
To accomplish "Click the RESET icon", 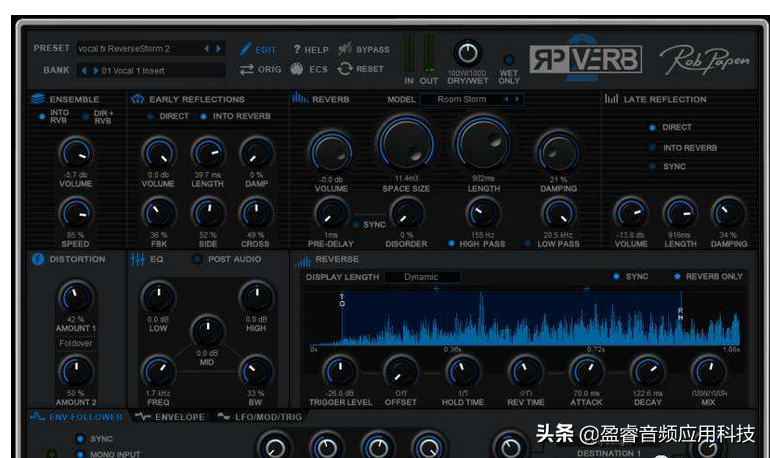I will coord(346,70).
